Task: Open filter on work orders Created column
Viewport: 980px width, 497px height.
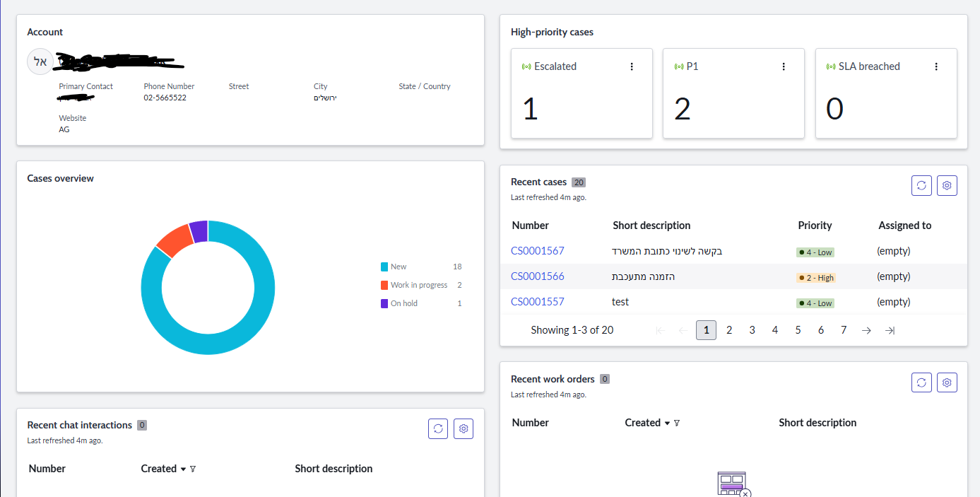Action: pyautogui.click(x=677, y=423)
